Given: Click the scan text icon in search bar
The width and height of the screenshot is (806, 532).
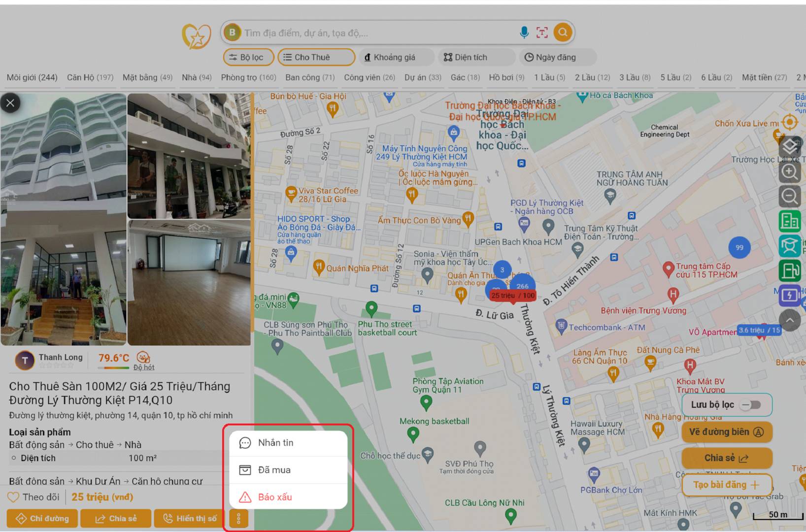Looking at the screenshot, I should (x=542, y=33).
